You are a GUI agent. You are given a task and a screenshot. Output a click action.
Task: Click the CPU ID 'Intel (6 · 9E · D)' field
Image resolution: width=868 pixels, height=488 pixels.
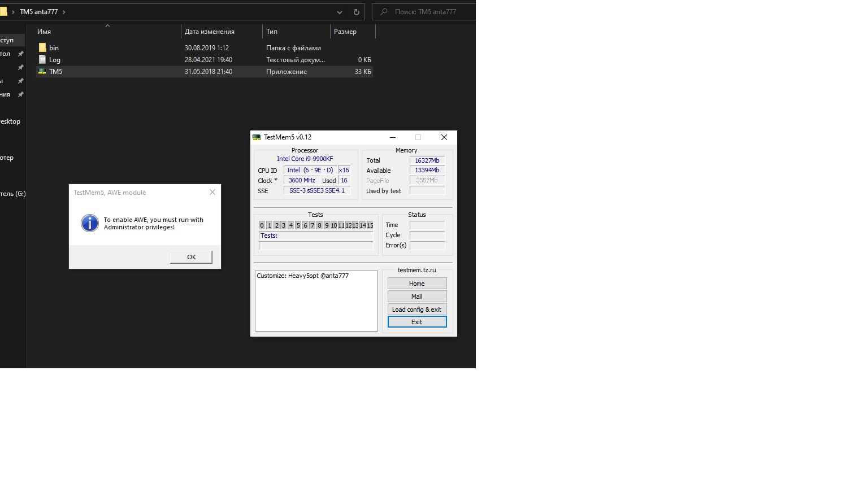[x=310, y=170]
